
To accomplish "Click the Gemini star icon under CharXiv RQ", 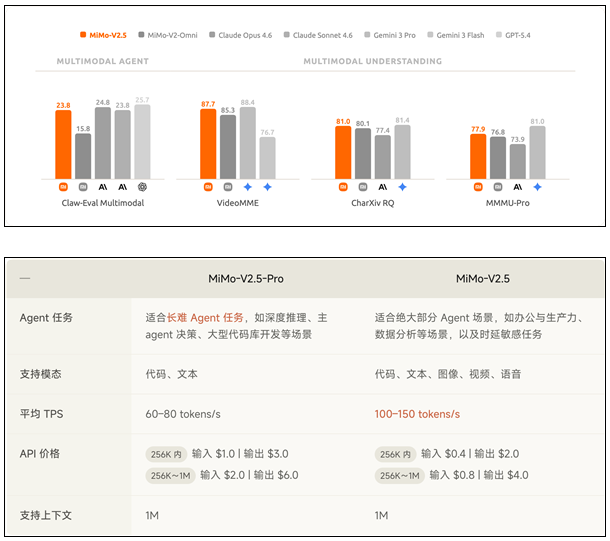I will point(402,186).
